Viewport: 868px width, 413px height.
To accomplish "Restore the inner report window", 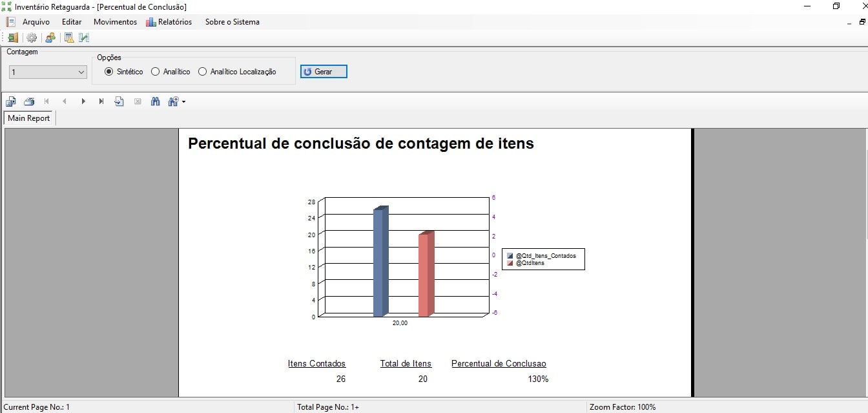I will pyautogui.click(x=862, y=21).
